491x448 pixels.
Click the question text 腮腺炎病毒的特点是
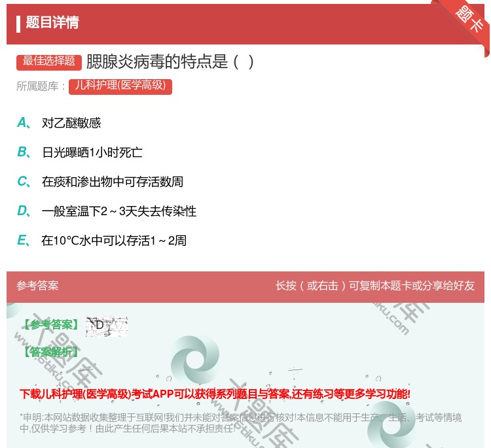pos(170,61)
